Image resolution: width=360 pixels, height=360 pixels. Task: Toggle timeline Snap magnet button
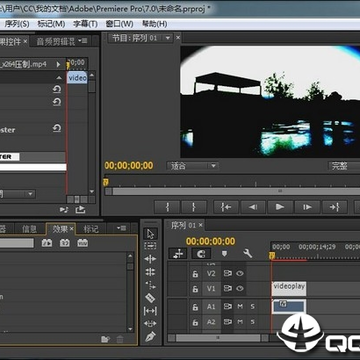click(201, 254)
